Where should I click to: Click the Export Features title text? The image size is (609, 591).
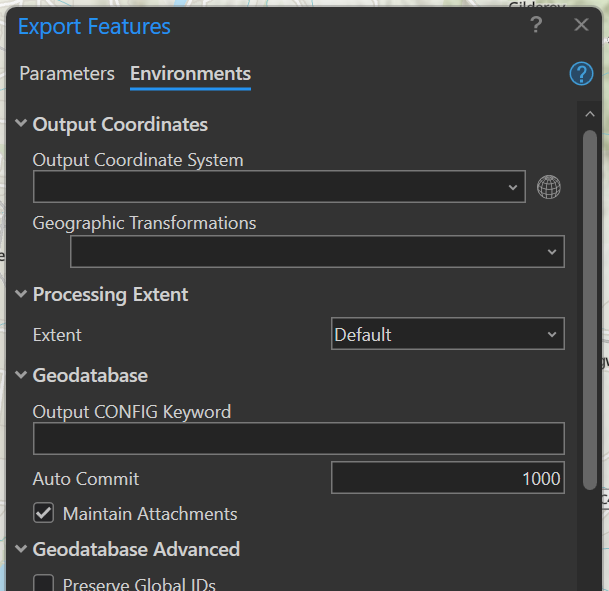point(94,26)
